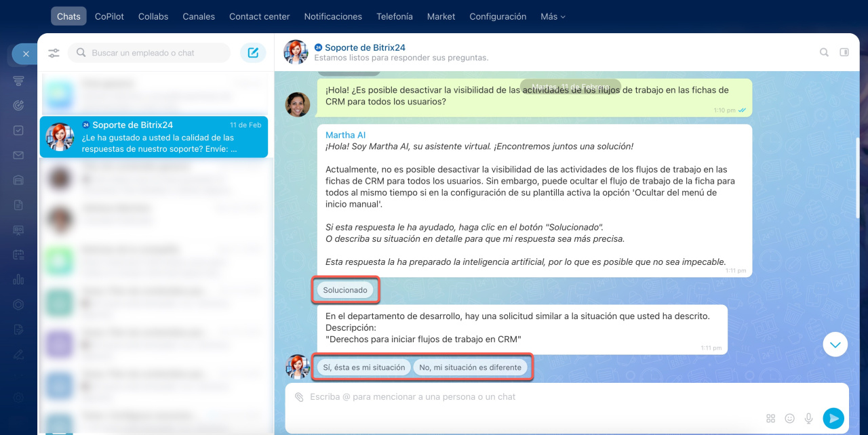Click the Martha AI sender name

tap(345, 136)
